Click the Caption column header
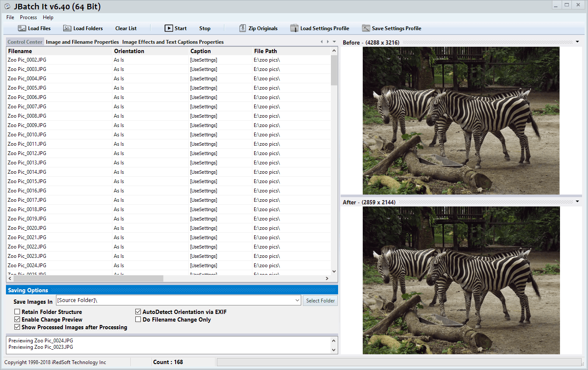This screenshot has height=370, width=588. (221, 51)
